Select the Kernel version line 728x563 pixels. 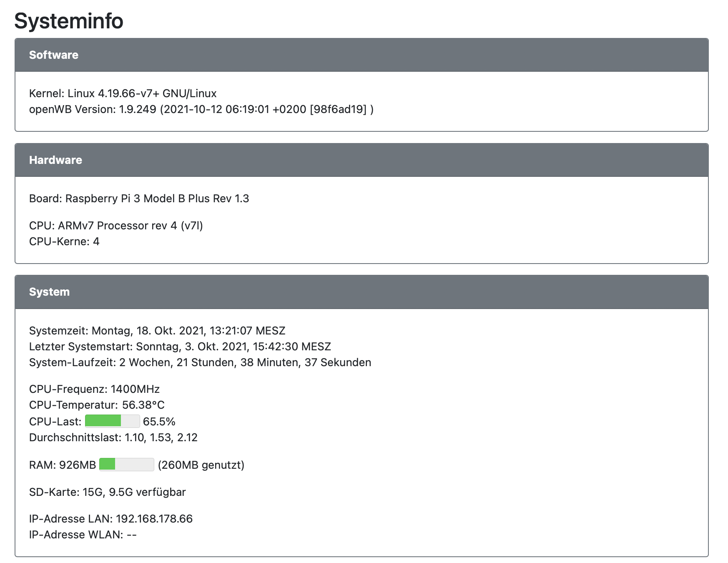pos(123,93)
